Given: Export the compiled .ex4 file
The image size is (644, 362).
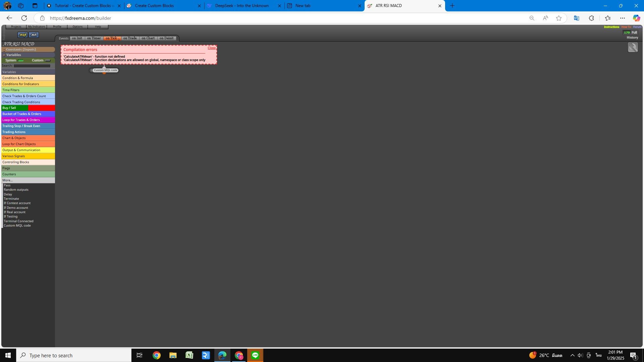Looking at the screenshot, I should tap(34, 35).
